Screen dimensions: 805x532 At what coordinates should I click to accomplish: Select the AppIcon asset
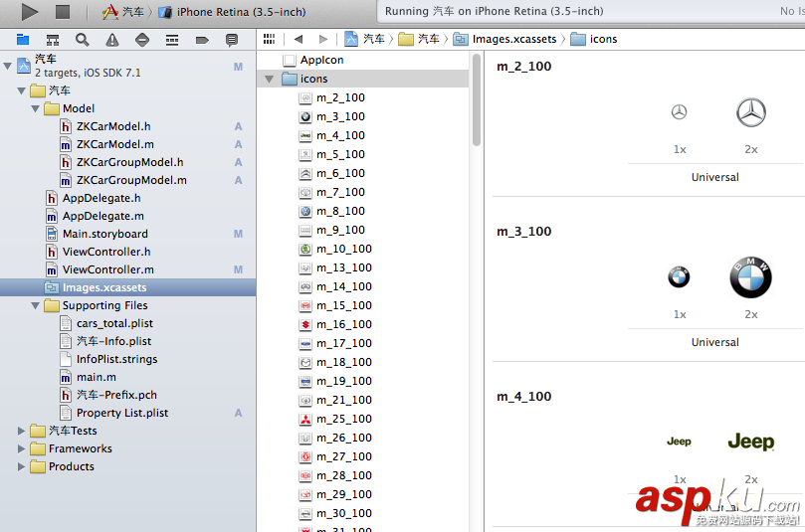coord(321,60)
